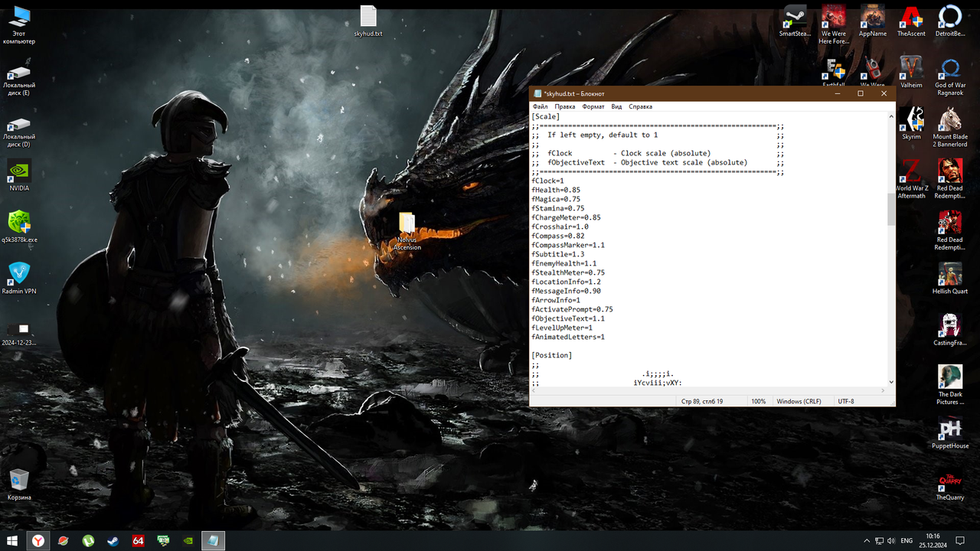Viewport: 980px width, 551px height.
Task: Click the Notepad vertical scrollbar up arrow
Action: (891, 116)
